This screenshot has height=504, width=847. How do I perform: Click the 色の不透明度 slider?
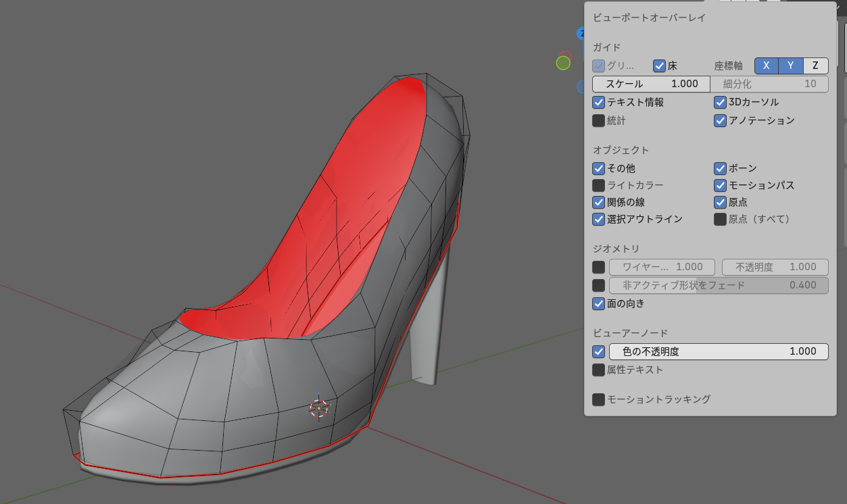click(718, 351)
